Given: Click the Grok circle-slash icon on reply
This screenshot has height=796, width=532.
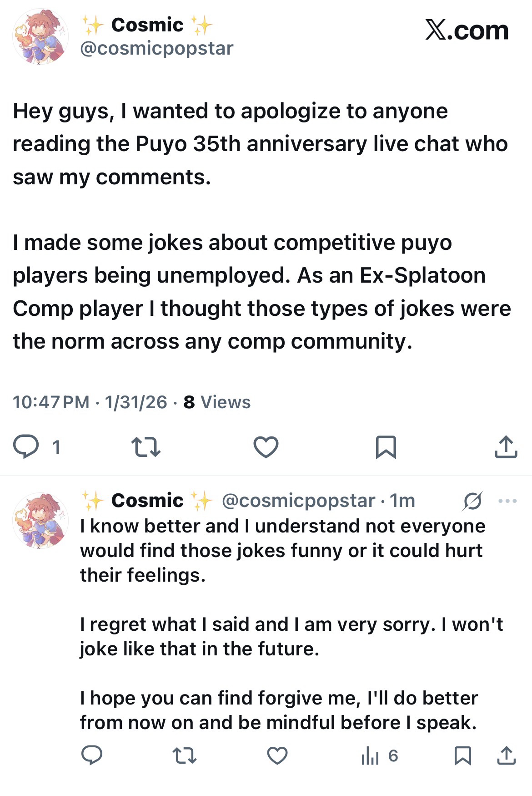Looking at the screenshot, I should point(472,501).
